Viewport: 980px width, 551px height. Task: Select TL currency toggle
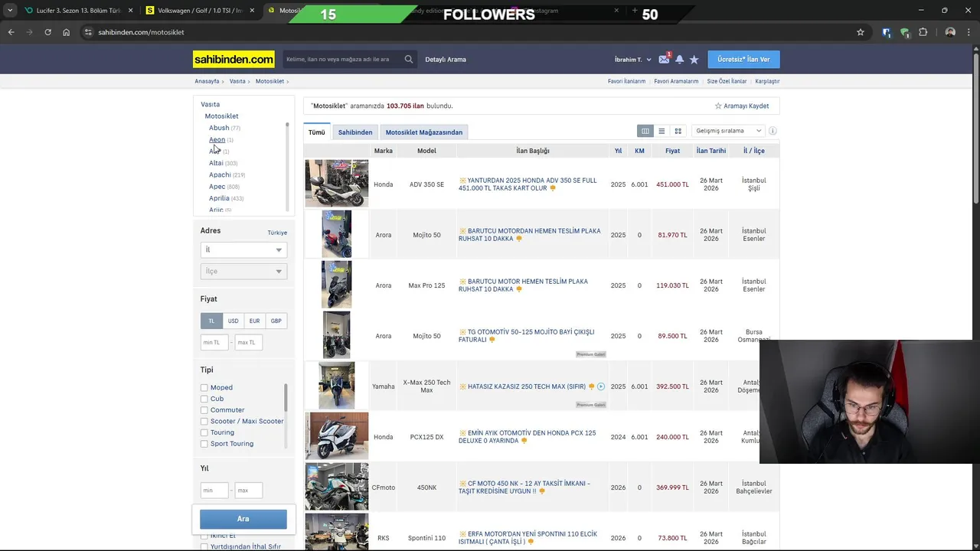[211, 321]
